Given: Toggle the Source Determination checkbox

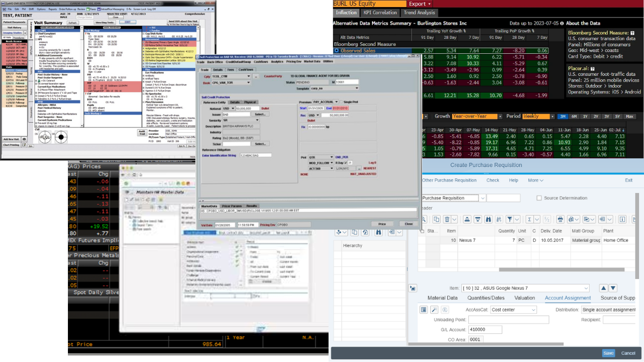Looking at the screenshot, I should pyautogui.click(x=539, y=198).
